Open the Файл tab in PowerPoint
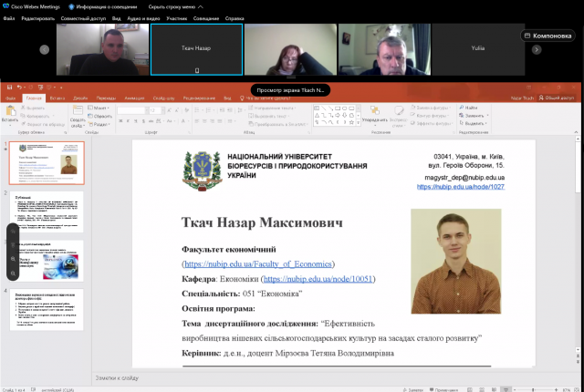Viewport: 584px width, 392px height. point(10,98)
